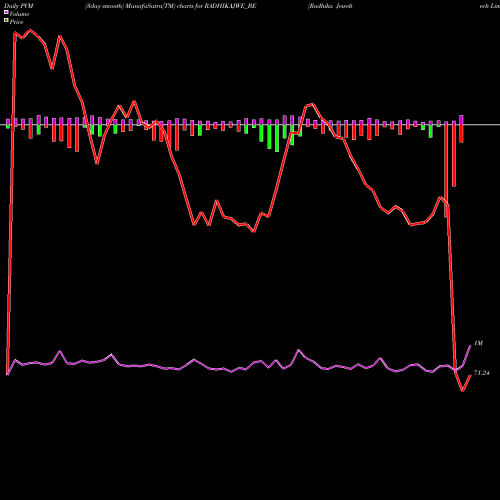
Task: Click the '1M' volume value label
Action: [x=478, y=343]
